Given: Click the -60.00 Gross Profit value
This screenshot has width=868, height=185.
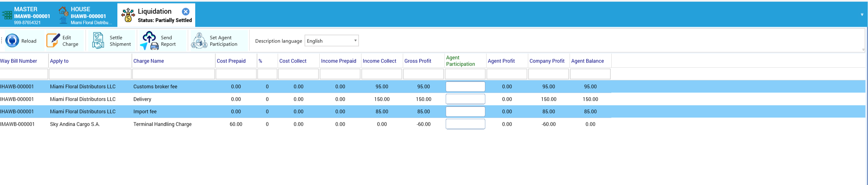Looking at the screenshot, I should [x=423, y=124].
